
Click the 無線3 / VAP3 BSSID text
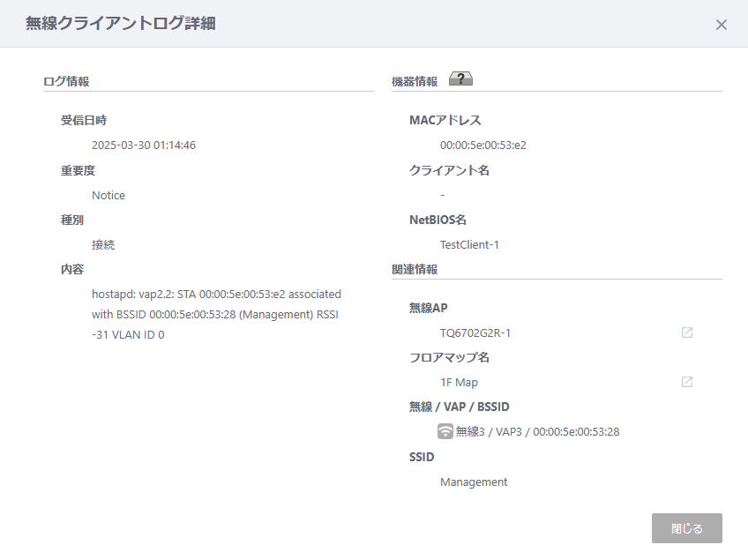pyautogui.click(x=538, y=432)
